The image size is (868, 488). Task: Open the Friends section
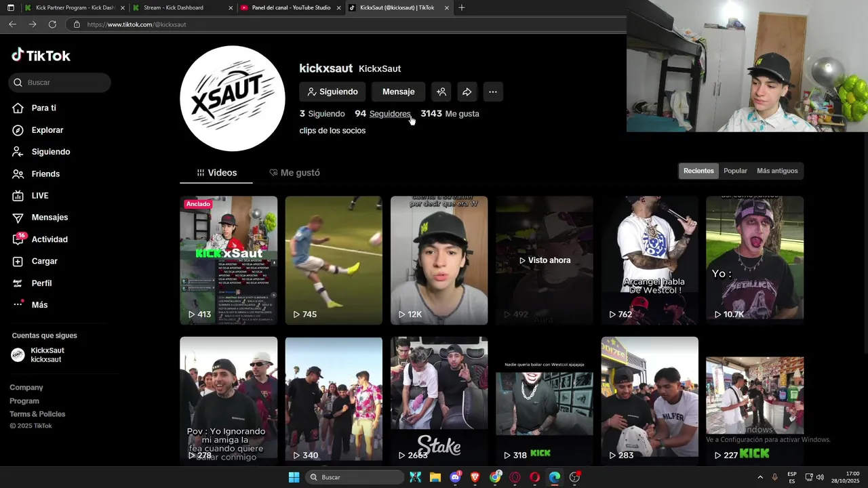coord(45,174)
